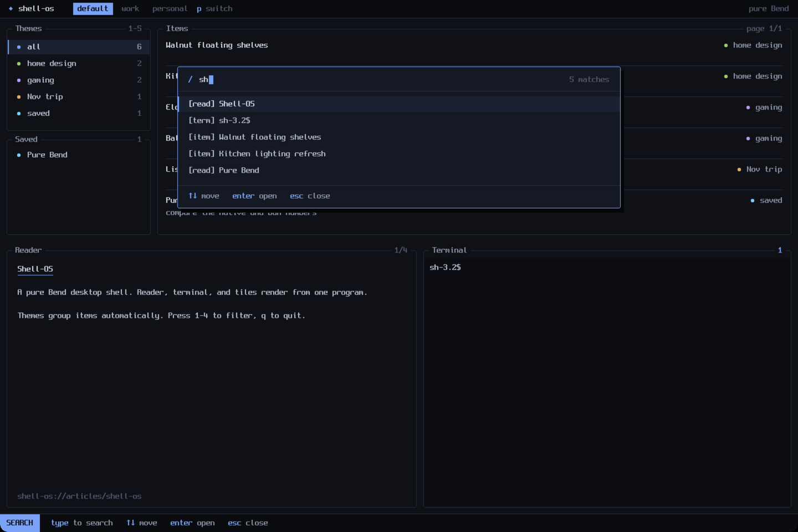
Task: Click 'esc close' in bottom status bar
Action: point(248,523)
